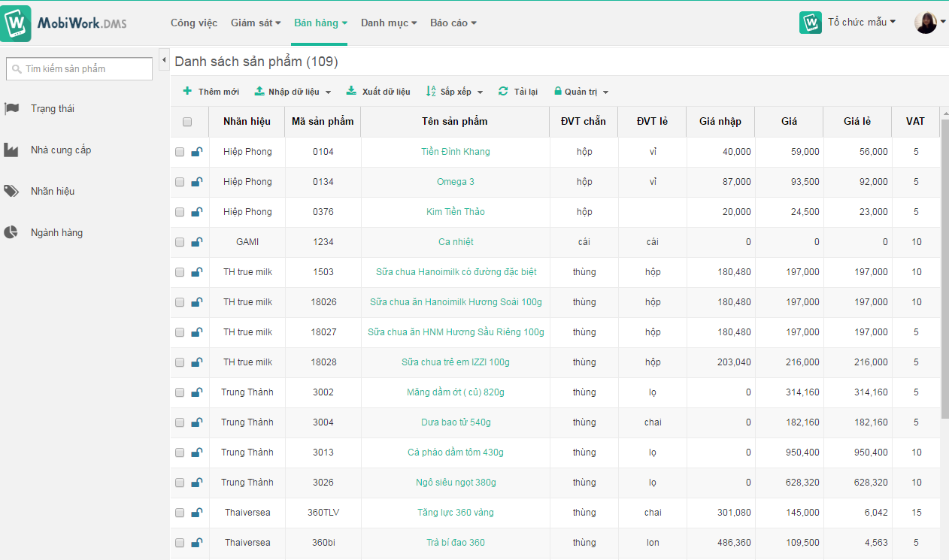Click the Nhãn hiệu tags icon
Screen dimensions: 949x560
(x=11, y=192)
